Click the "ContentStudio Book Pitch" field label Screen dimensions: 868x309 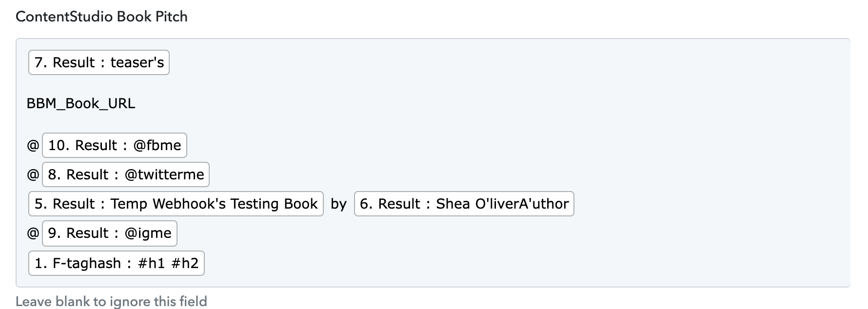[x=101, y=17]
